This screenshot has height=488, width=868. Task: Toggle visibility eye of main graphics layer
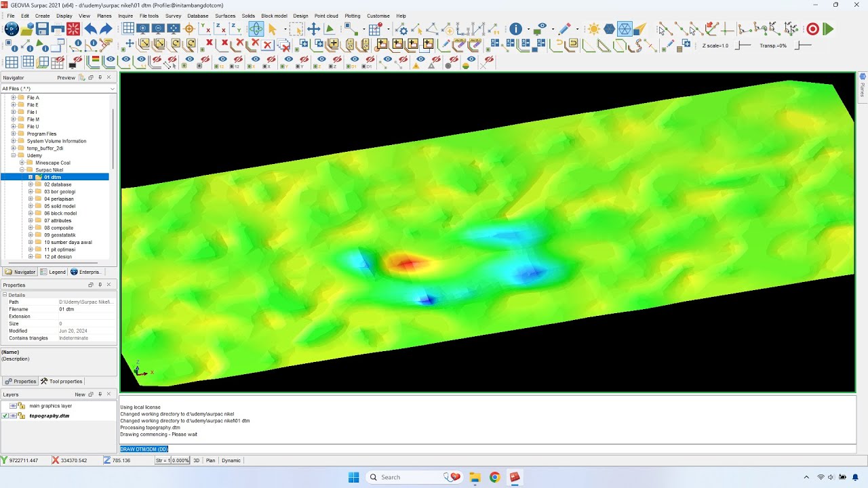pyautogui.click(x=13, y=406)
